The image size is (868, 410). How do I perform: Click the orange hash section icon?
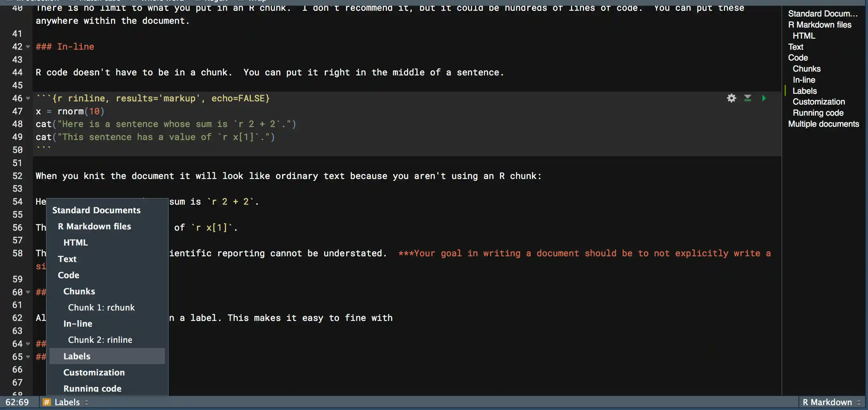(x=47, y=402)
